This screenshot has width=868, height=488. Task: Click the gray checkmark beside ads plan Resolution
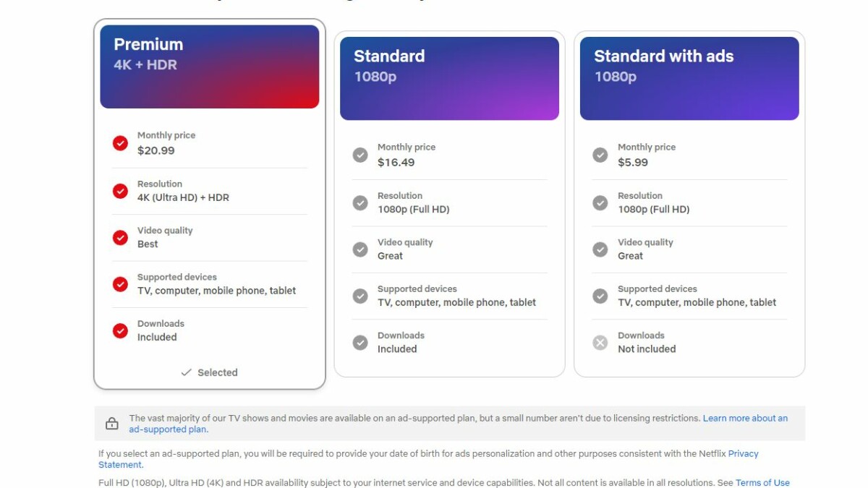coord(600,202)
